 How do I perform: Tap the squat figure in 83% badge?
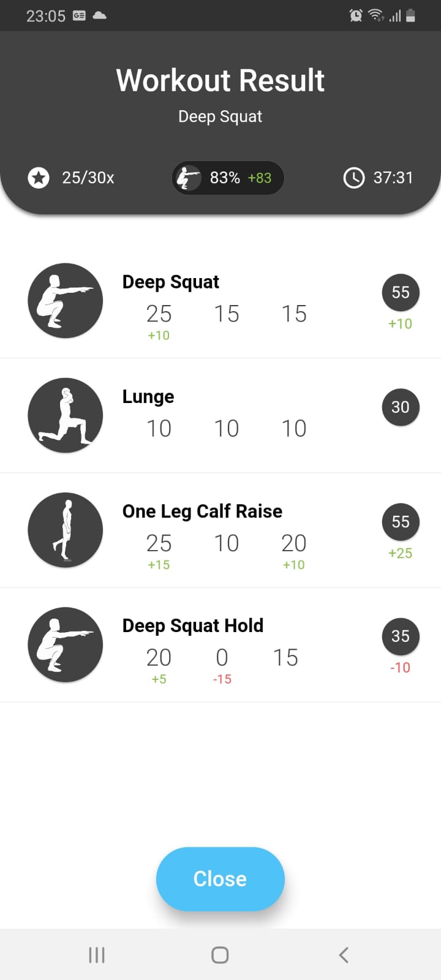(x=189, y=178)
